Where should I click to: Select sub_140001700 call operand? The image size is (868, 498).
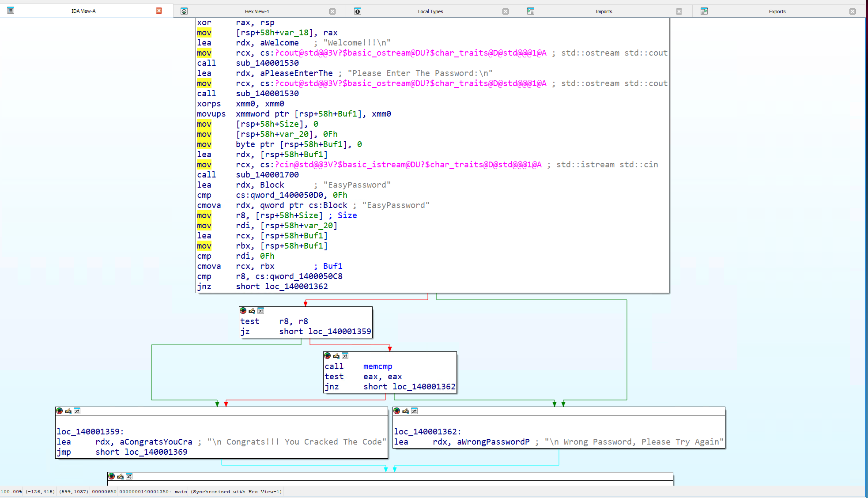click(x=267, y=175)
